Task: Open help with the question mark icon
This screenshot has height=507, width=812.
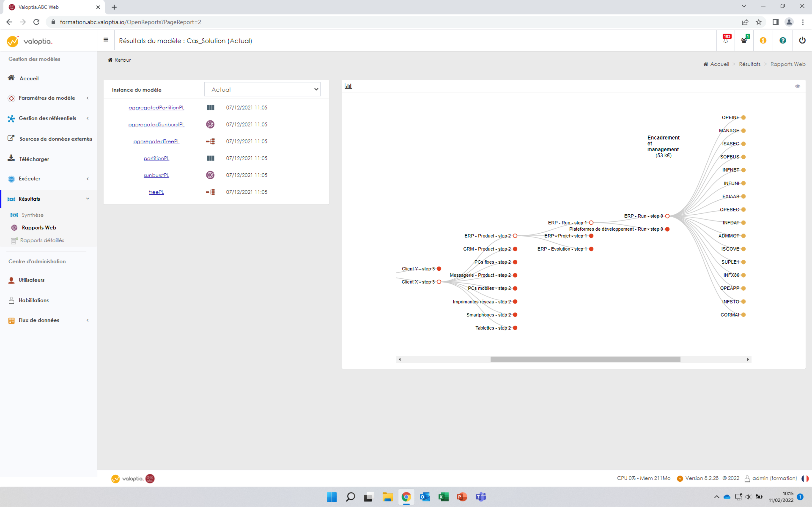Action: [x=783, y=40]
